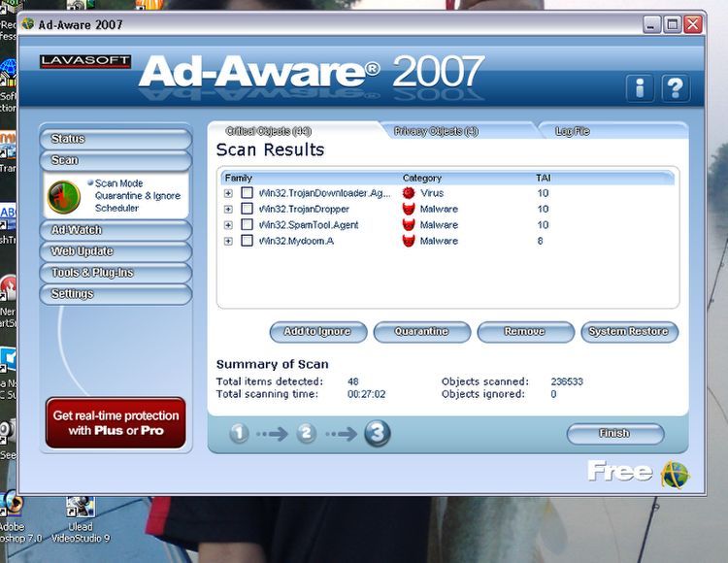Viewport: 728px width, 563px height.
Task: Check the Win32.SpamTool.Agent checkbox
Action: tap(247, 224)
